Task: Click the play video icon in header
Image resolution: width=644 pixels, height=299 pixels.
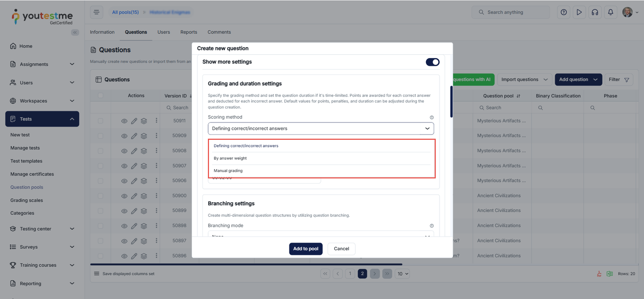Action: click(579, 12)
